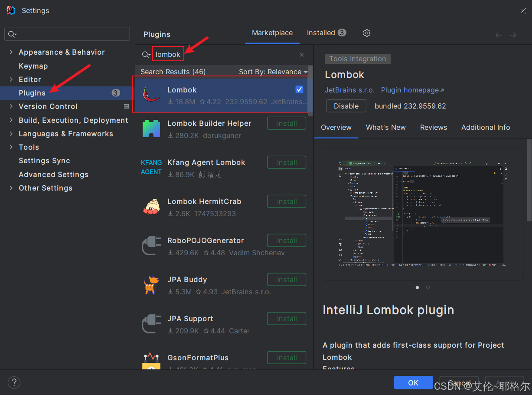Image resolution: width=532 pixels, height=395 pixels.
Task: Select the first screenshot carousel dot
Action: tap(418, 287)
